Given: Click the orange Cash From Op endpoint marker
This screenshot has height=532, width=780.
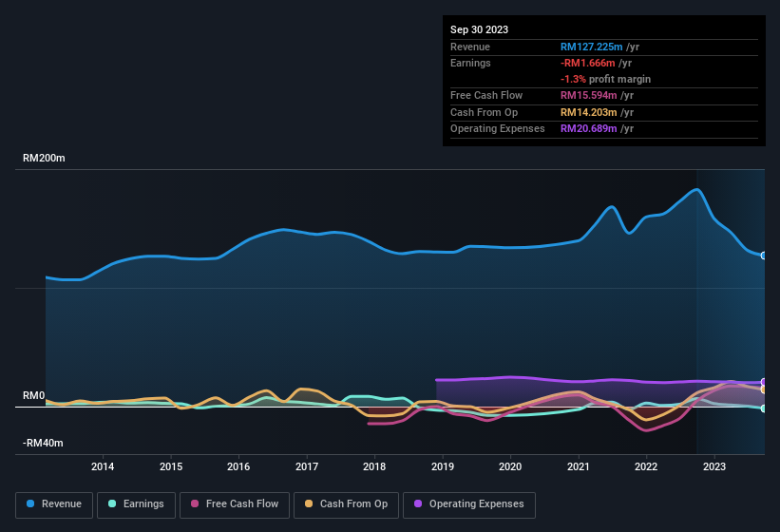Looking at the screenshot, I should [x=764, y=389].
